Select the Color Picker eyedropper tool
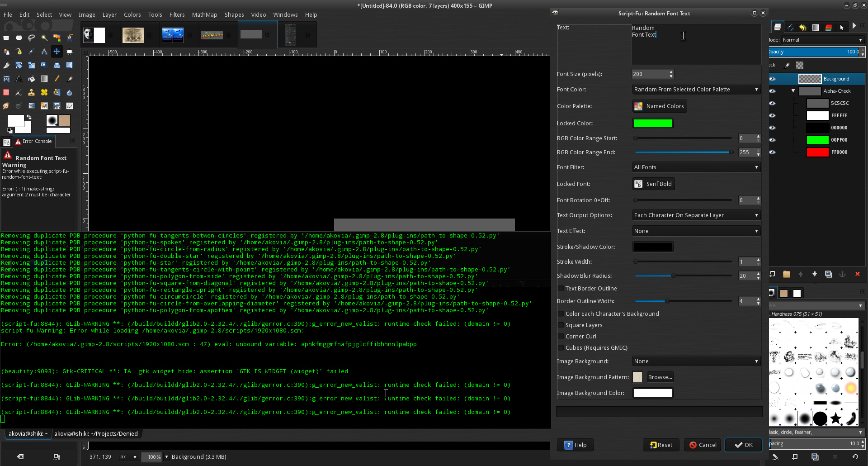 [x=32, y=52]
